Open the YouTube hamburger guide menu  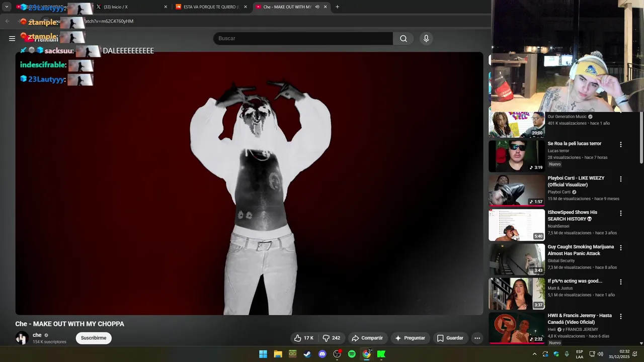(12, 38)
